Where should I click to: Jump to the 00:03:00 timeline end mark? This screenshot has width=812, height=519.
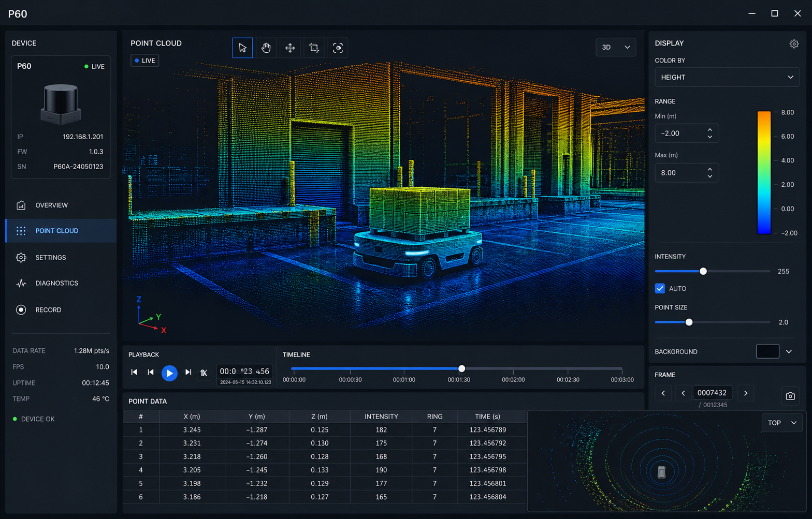[x=622, y=379]
